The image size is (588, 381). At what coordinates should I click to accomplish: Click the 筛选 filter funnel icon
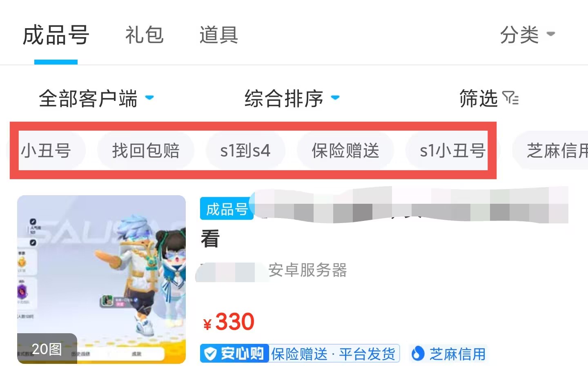tap(510, 98)
